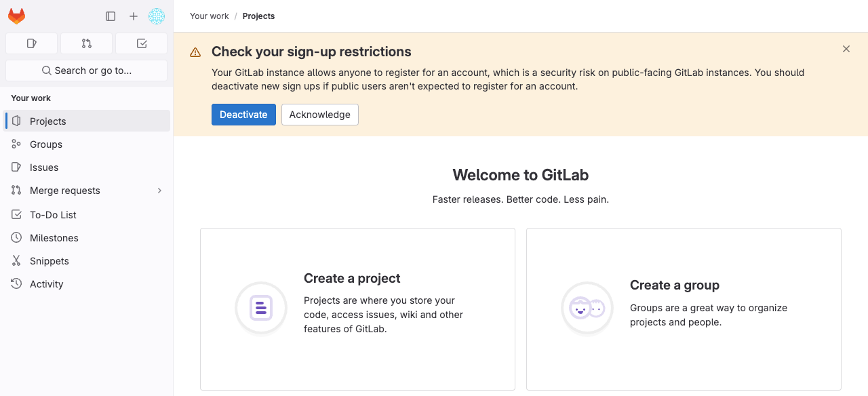868x396 pixels.
Task: Select Projects in the sidebar
Action: [87, 121]
